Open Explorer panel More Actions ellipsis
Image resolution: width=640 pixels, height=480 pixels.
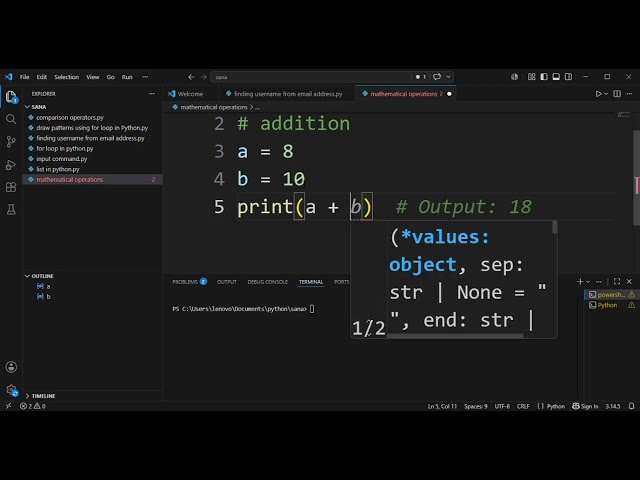pos(152,94)
